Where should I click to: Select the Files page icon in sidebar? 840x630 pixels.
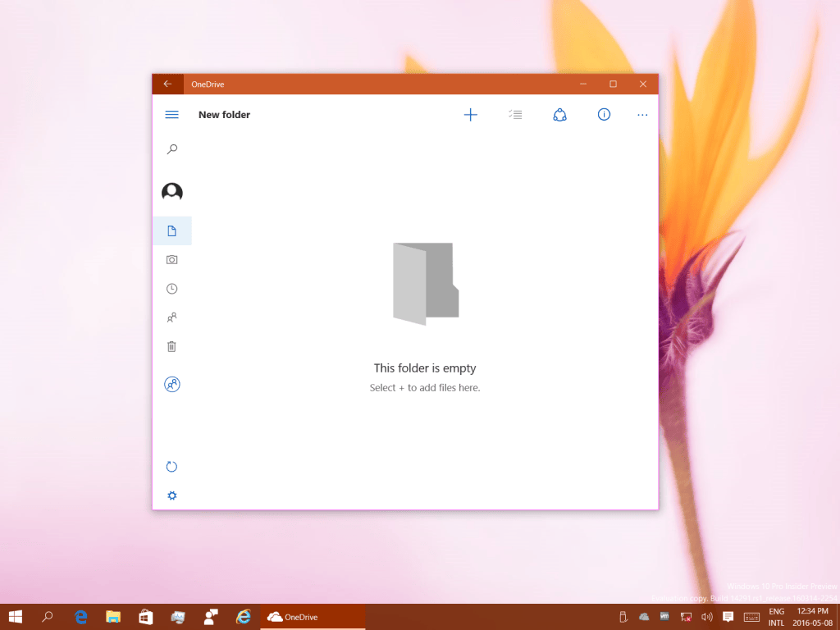[172, 231]
